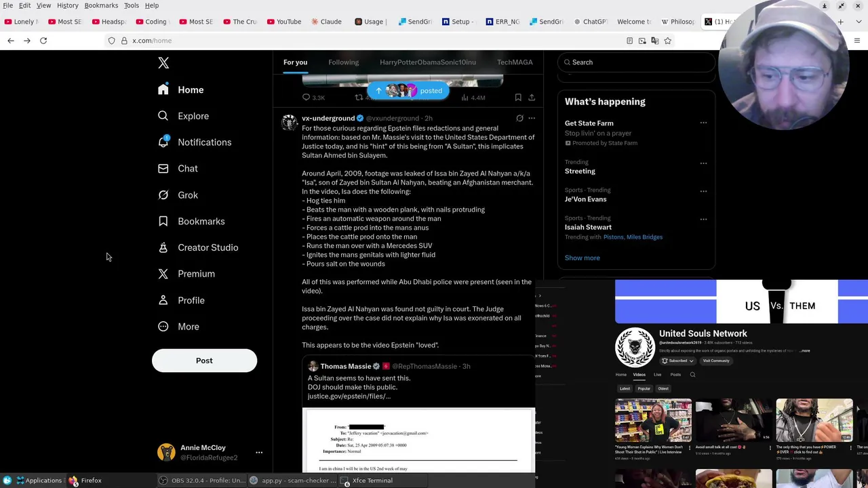Go back with the browser back arrow
Viewport: 868px width, 488px height.
click(11, 41)
